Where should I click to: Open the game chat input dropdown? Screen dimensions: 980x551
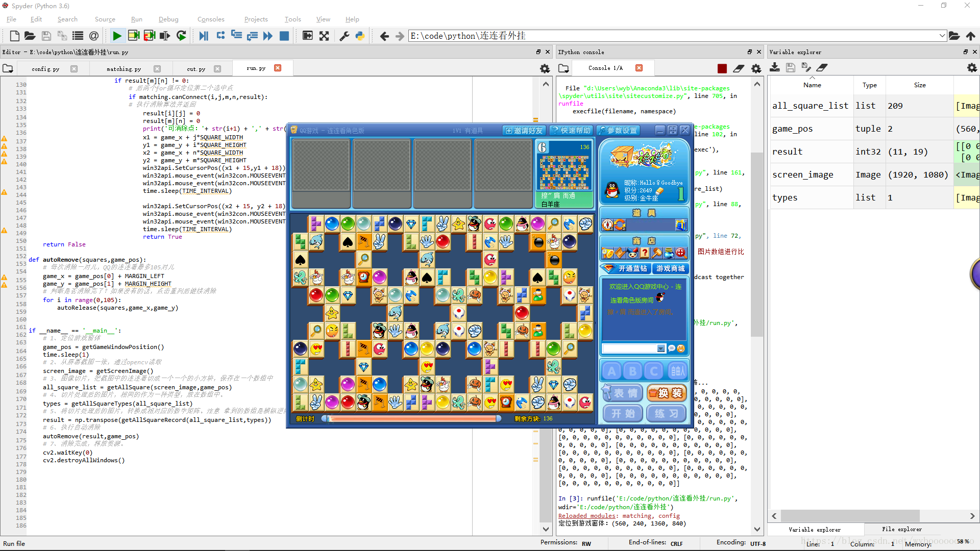[x=661, y=348]
